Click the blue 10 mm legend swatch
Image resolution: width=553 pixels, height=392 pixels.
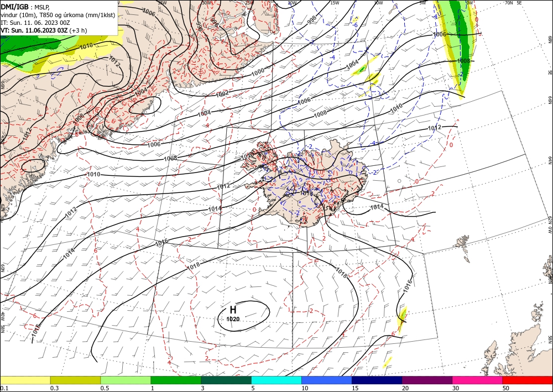[327, 380]
